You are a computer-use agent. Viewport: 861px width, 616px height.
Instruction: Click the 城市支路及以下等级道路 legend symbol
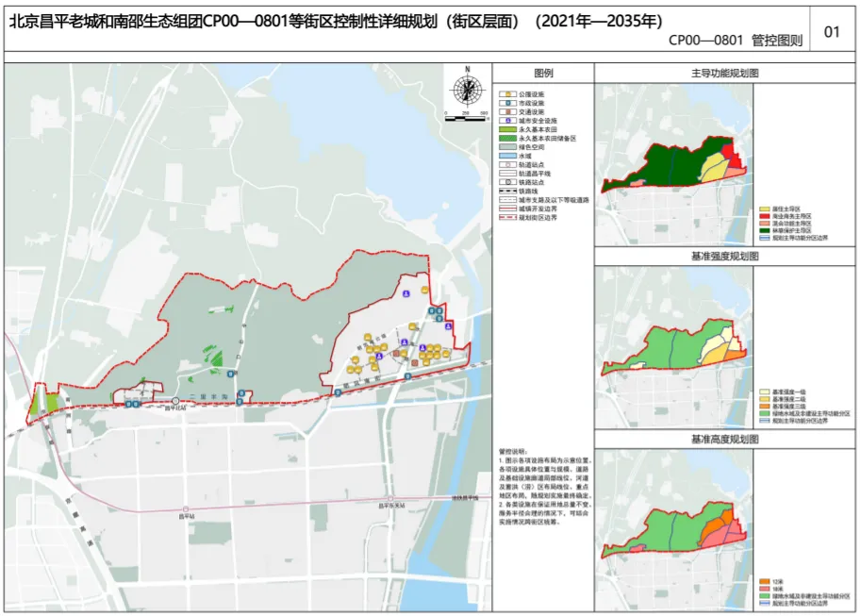507,200
